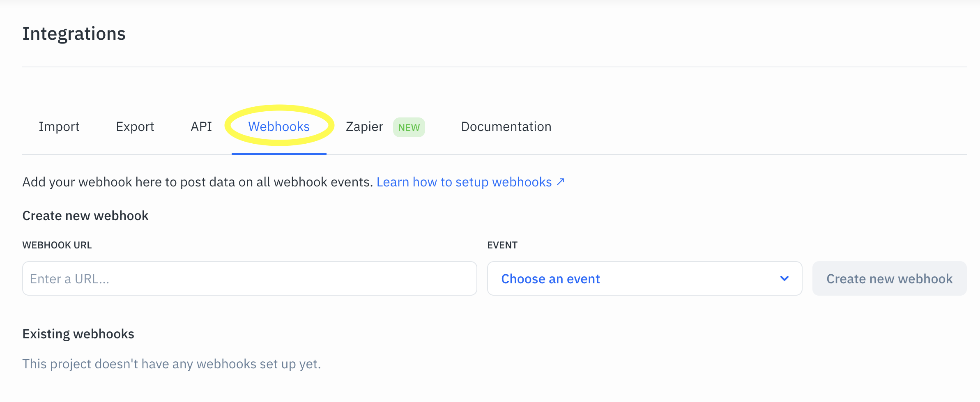
Task: View the Documentation tab
Action: (x=506, y=126)
